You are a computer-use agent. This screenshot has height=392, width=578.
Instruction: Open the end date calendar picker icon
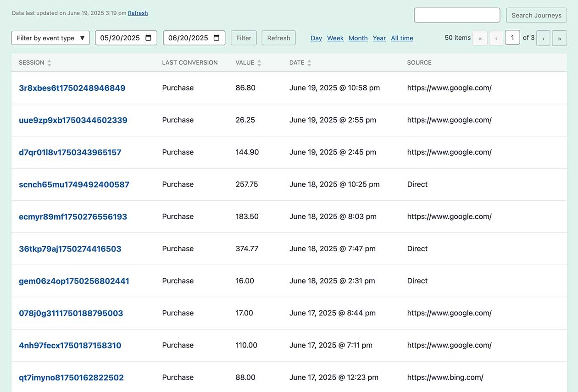[217, 38]
